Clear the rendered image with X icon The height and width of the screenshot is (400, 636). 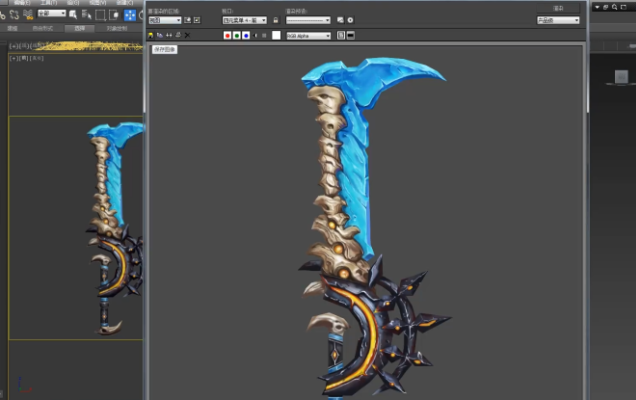[186, 35]
